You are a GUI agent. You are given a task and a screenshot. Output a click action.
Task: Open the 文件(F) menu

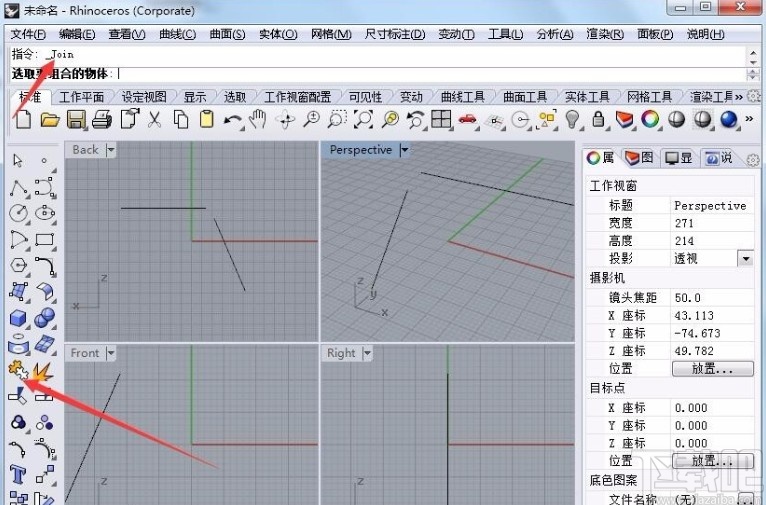point(28,34)
